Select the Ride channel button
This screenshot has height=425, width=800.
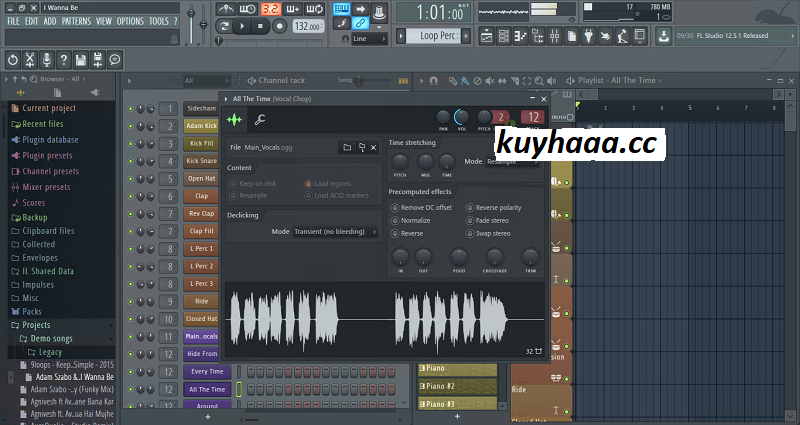pyautogui.click(x=201, y=301)
